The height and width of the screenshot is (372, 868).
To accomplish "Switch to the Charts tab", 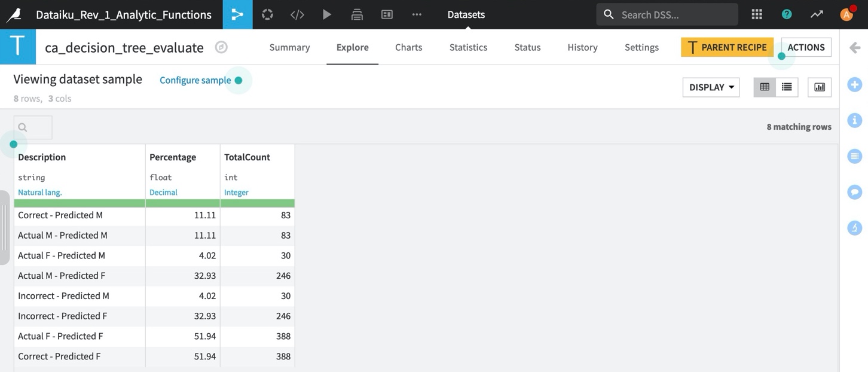I will tap(408, 47).
